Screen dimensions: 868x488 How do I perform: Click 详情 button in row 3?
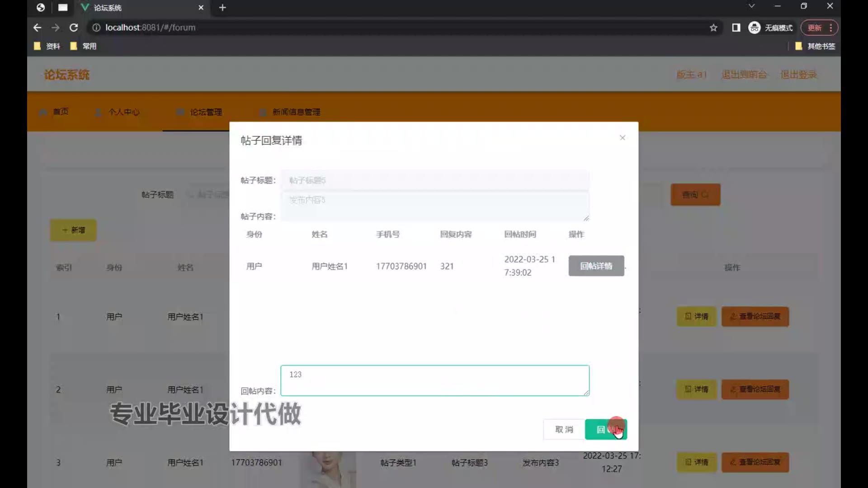tap(697, 462)
